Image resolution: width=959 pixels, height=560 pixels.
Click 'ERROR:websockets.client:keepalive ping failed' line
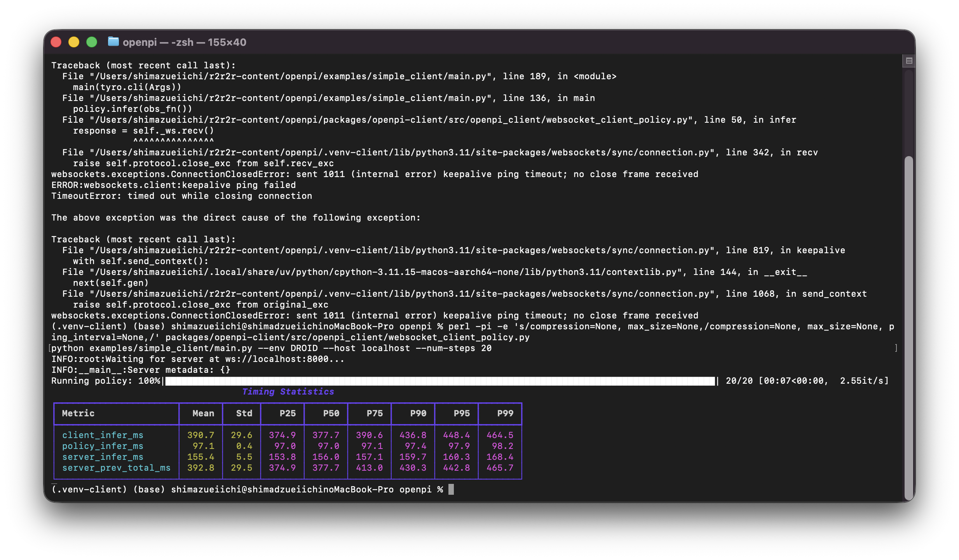tap(173, 185)
